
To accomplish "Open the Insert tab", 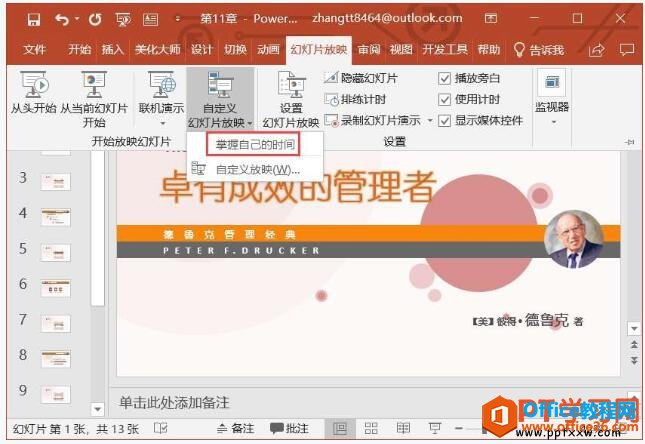I will coord(112,50).
